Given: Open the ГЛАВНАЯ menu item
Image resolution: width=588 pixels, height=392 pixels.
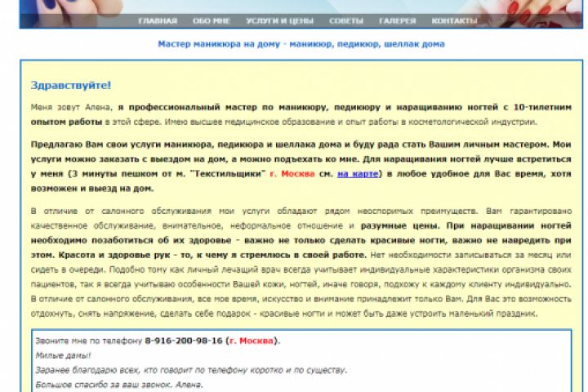Looking at the screenshot, I should [x=158, y=21].
